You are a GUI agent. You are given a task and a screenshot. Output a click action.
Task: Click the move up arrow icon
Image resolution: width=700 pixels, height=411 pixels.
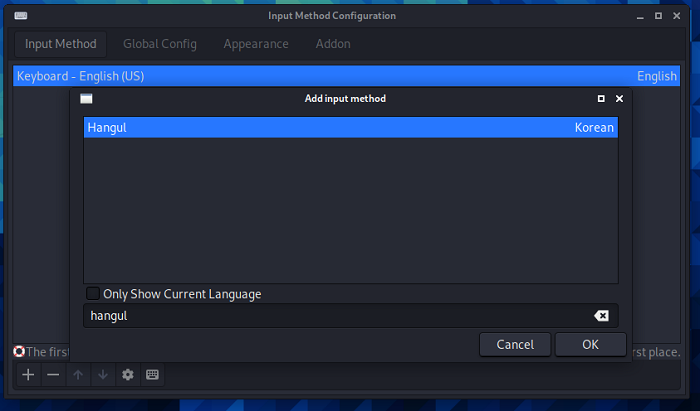click(78, 375)
